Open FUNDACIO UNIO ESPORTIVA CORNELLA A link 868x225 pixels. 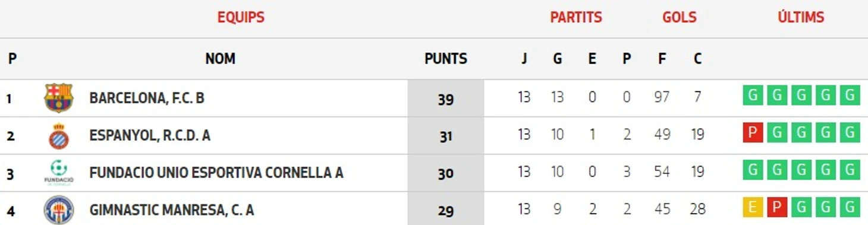(x=216, y=173)
